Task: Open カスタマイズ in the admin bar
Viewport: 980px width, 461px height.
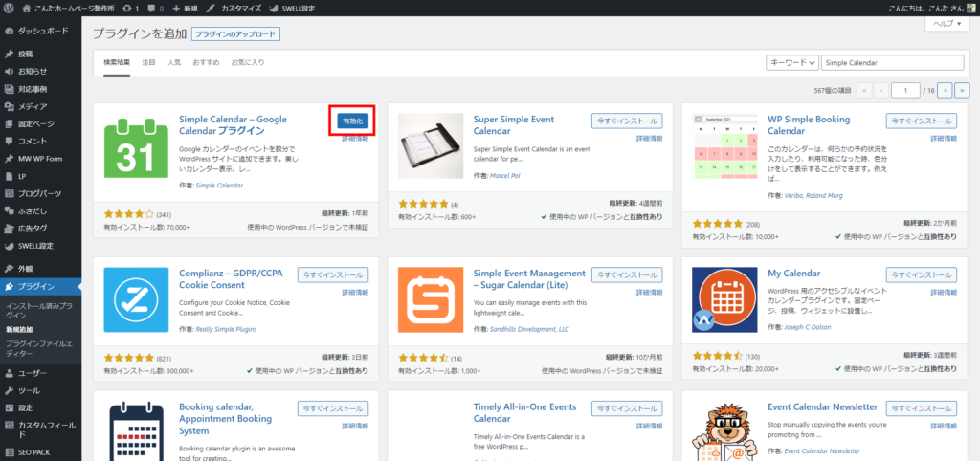Action: (x=234, y=9)
